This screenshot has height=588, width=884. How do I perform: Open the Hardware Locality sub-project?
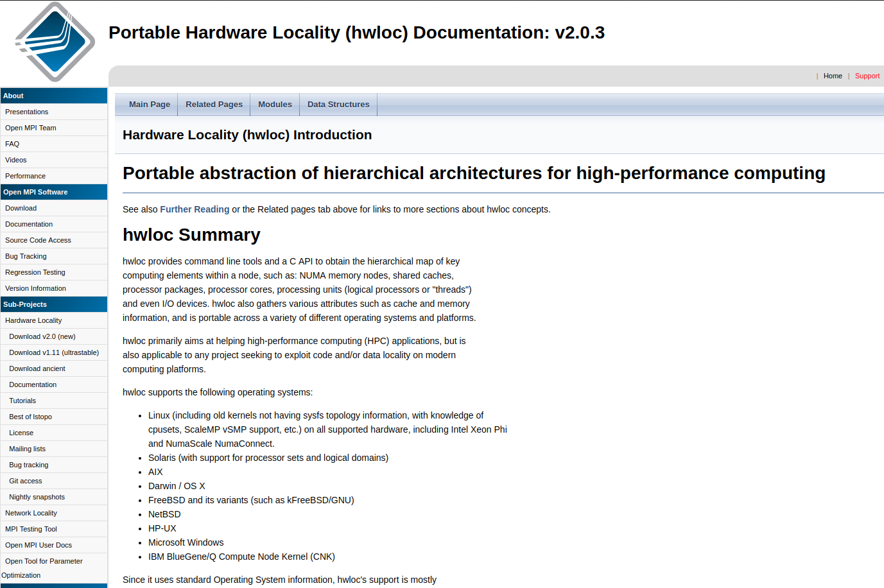tap(54, 320)
